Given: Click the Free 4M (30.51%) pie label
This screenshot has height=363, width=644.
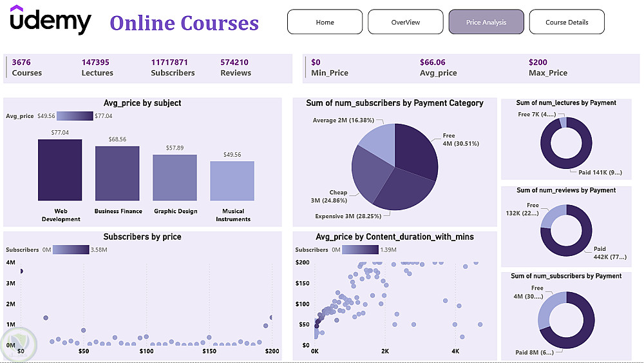Looking at the screenshot, I should click(x=460, y=139).
